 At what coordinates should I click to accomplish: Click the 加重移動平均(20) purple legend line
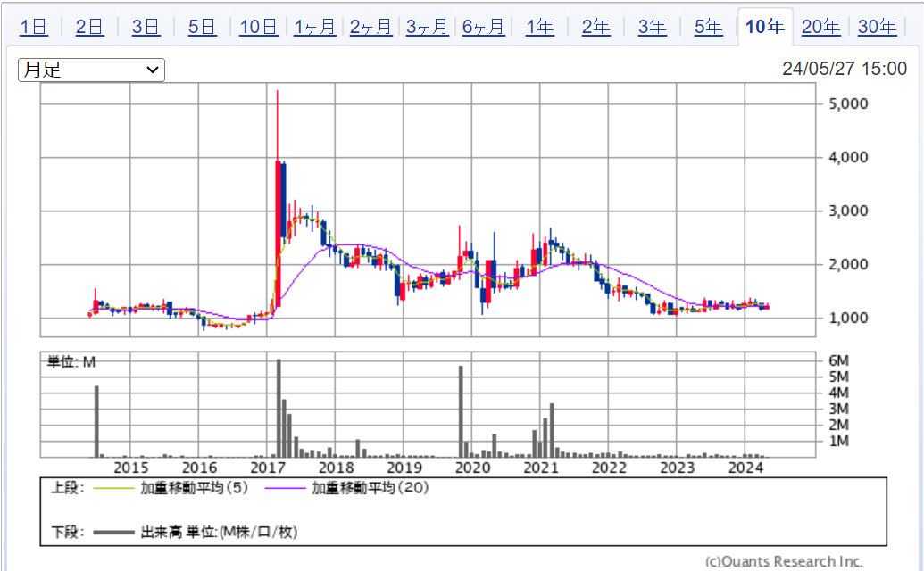click(x=290, y=488)
